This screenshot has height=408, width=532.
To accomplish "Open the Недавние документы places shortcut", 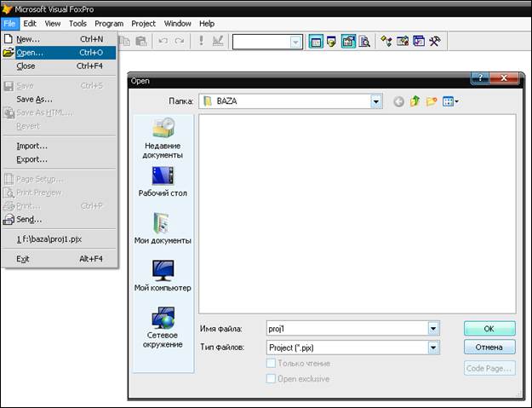I will coord(163,138).
